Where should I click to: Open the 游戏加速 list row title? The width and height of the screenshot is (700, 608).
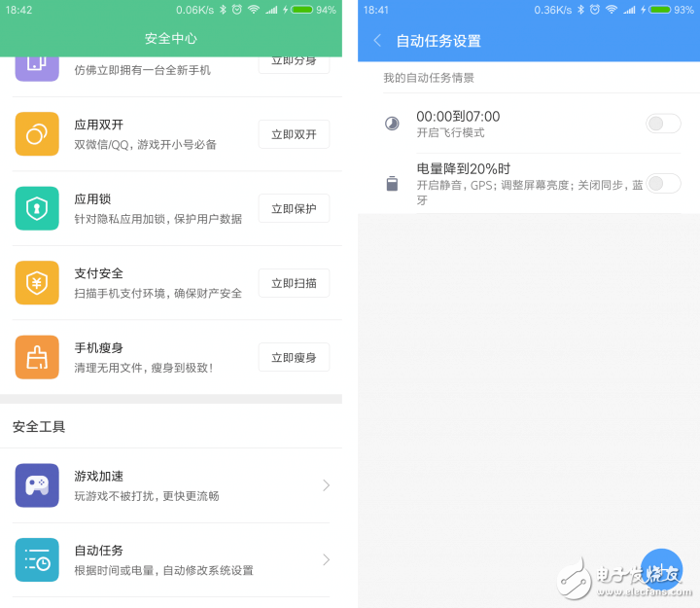[98, 477]
